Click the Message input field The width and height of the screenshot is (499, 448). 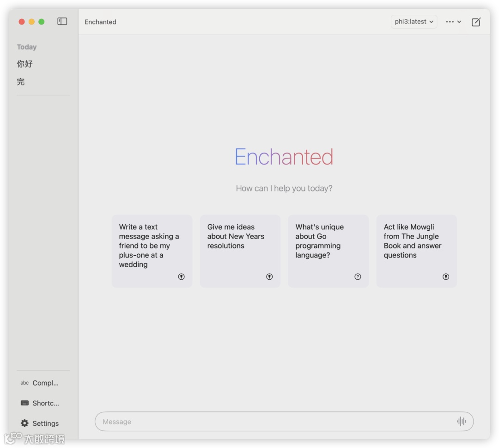click(284, 421)
